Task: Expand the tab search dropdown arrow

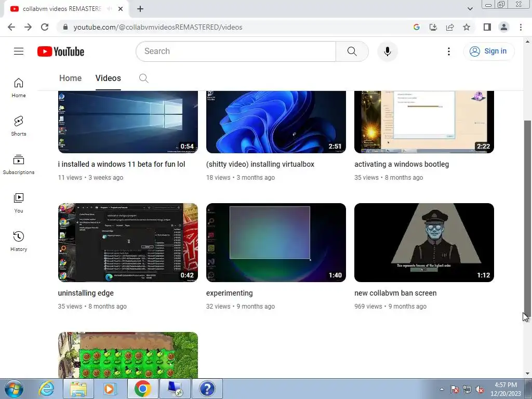Action: (470, 9)
